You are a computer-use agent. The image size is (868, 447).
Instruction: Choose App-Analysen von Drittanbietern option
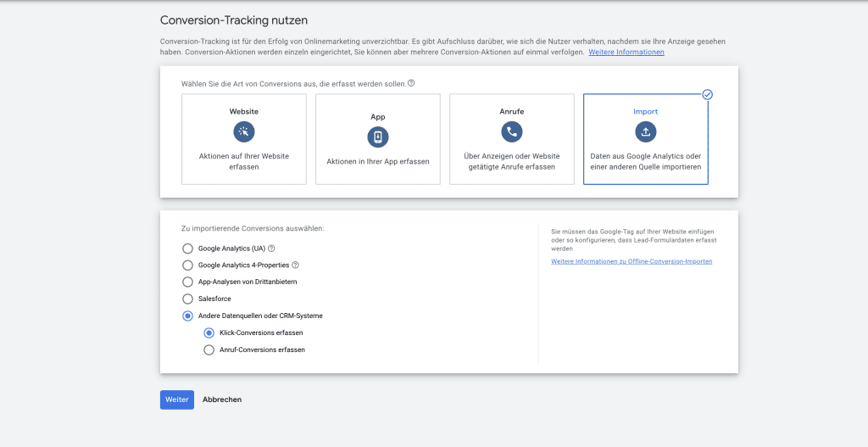pos(188,282)
